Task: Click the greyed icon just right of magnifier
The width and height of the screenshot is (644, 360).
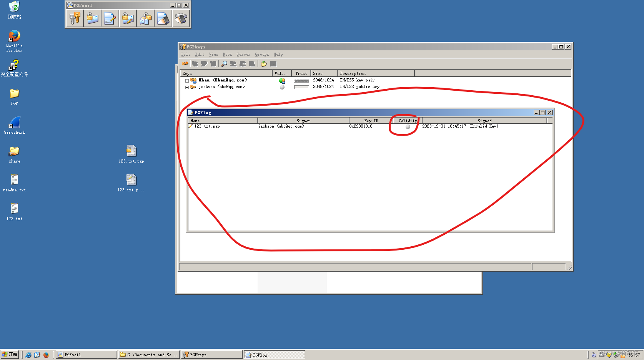Action: point(233,63)
